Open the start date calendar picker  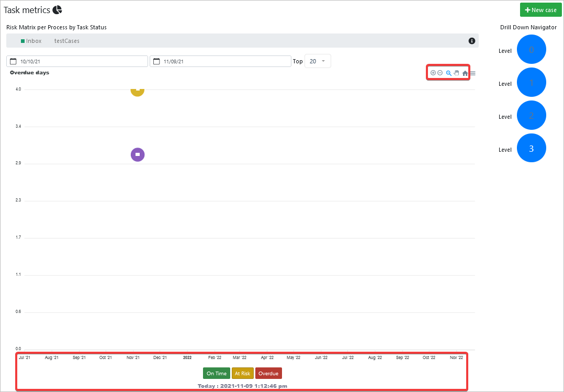coord(14,61)
